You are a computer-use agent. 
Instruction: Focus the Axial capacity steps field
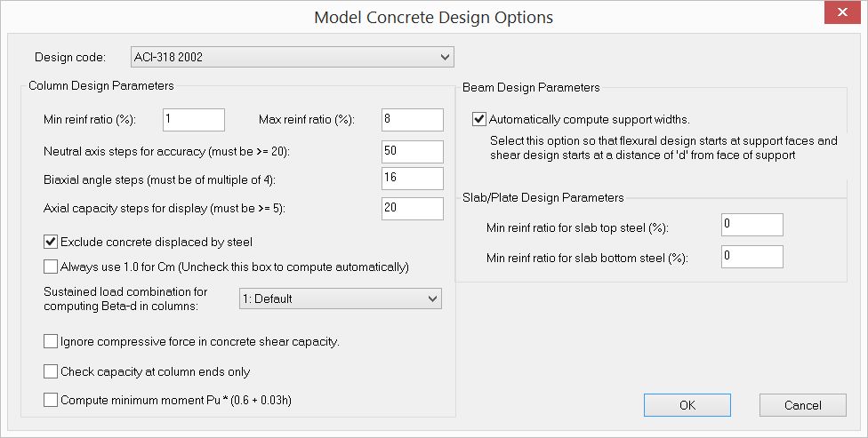tap(412, 208)
